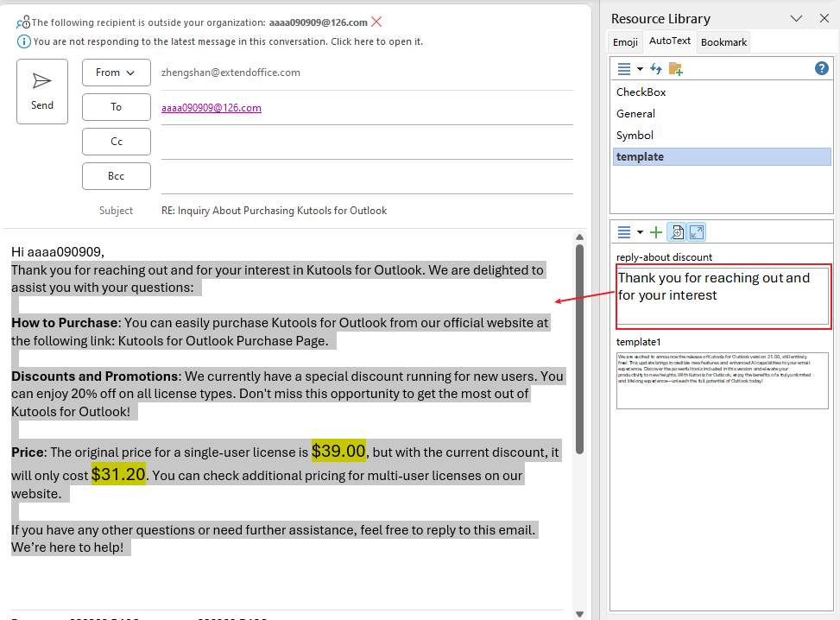840x620 pixels.
Task: Click the Subject field text
Action: click(x=274, y=211)
